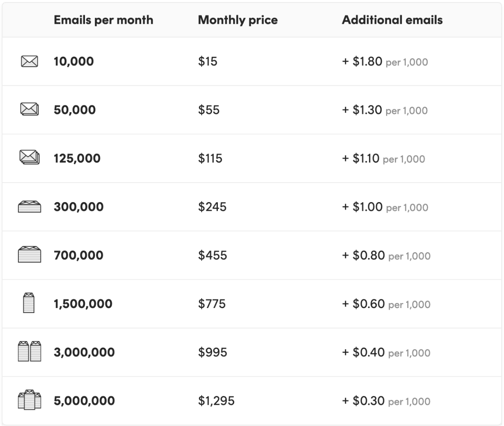Click the mail tray icon beside 300,000
This screenshot has height=426, width=504.
pyautogui.click(x=30, y=206)
